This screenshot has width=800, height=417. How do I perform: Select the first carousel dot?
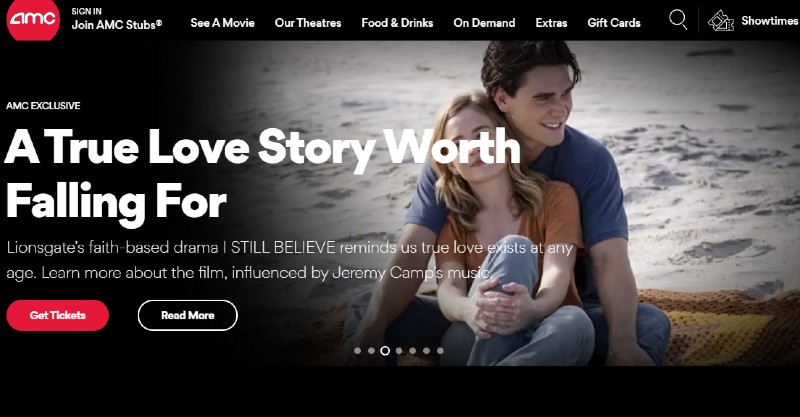coord(357,351)
